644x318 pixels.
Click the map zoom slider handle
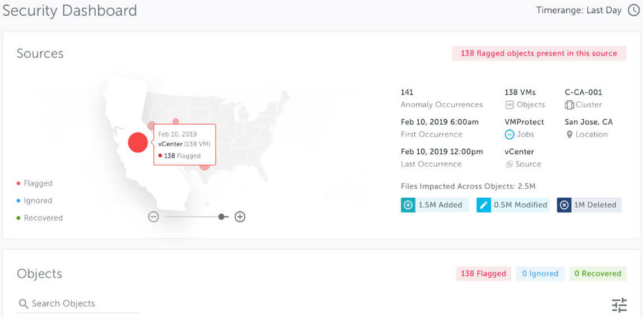coord(222,217)
